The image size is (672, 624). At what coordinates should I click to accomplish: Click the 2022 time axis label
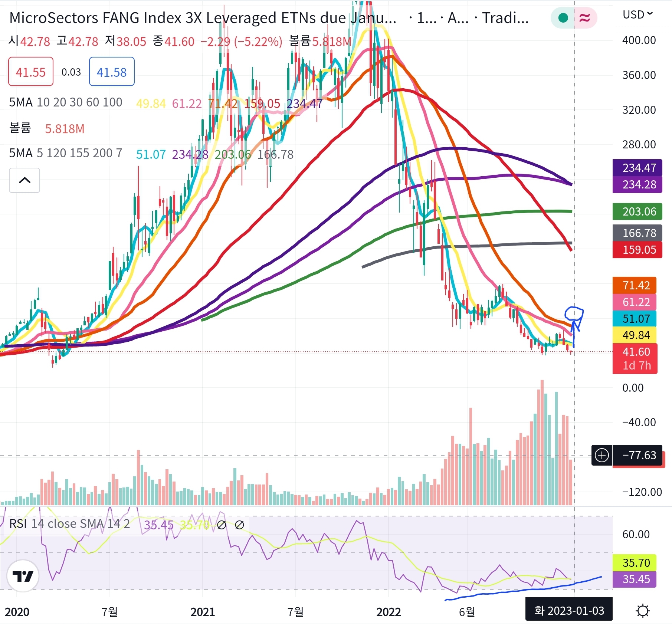[389, 612]
